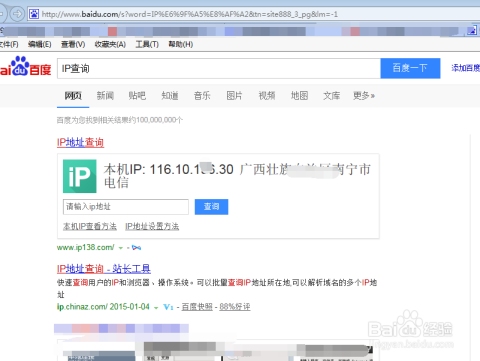Open the 收藏夹(A) menu
Screen dimensions: 480x361
pos(110,44)
